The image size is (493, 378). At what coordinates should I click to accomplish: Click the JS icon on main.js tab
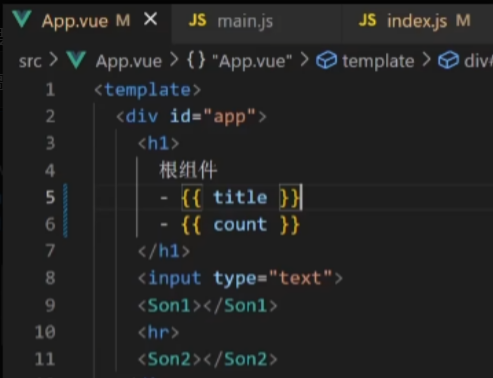coord(197,20)
